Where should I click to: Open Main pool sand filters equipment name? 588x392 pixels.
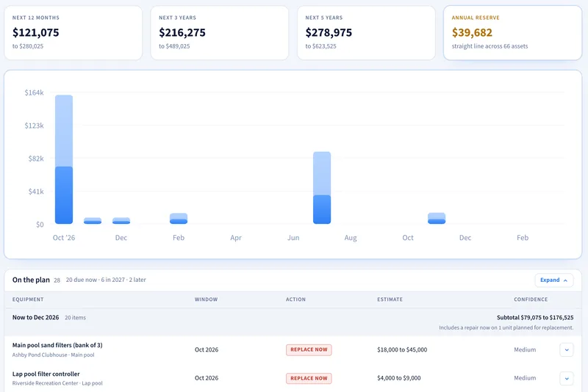tap(57, 345)
